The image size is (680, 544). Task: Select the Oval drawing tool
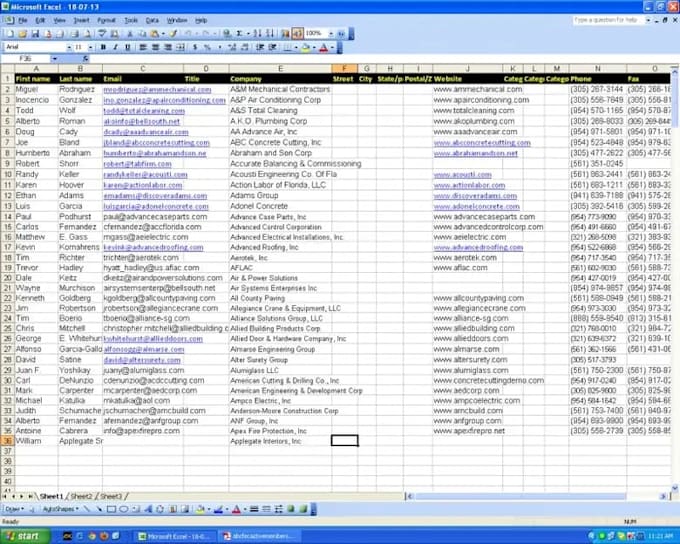pyautogui.click(x=124, y=509)
